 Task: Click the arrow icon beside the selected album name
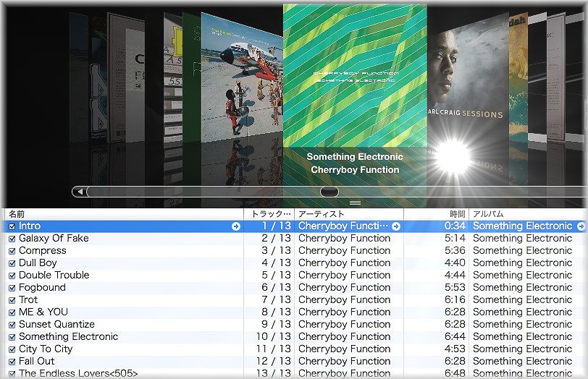coord(581,226)
